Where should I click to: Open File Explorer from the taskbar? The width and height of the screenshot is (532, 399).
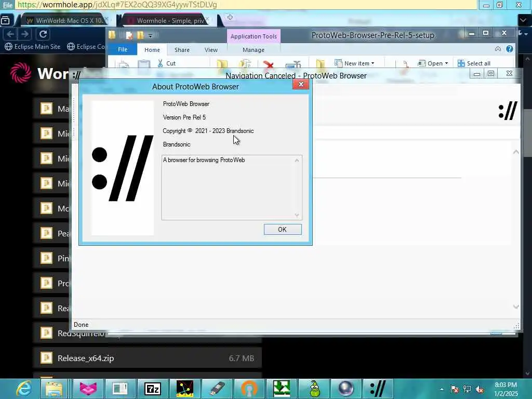pyautogui.click(x=54, y=389)
